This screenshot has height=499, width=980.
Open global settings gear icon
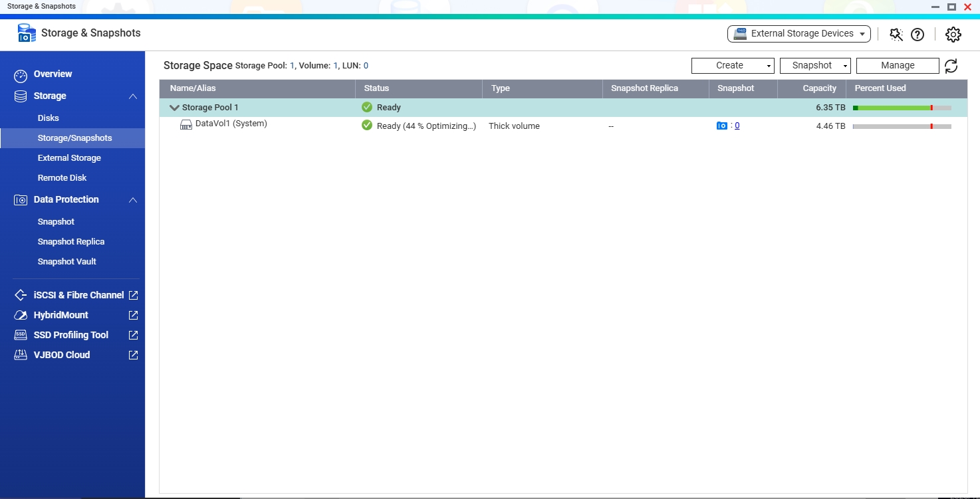pos(953,35)
